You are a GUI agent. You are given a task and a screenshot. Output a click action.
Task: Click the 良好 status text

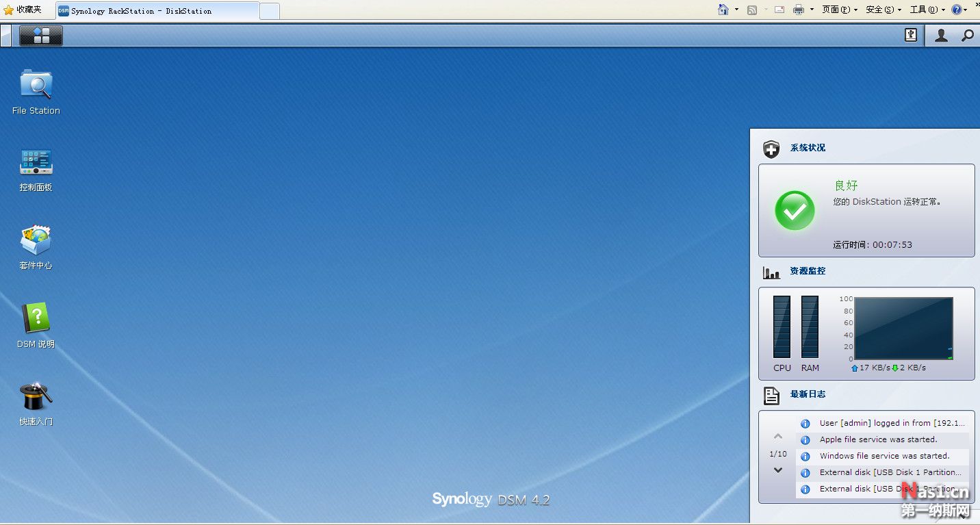click(846, 185)
